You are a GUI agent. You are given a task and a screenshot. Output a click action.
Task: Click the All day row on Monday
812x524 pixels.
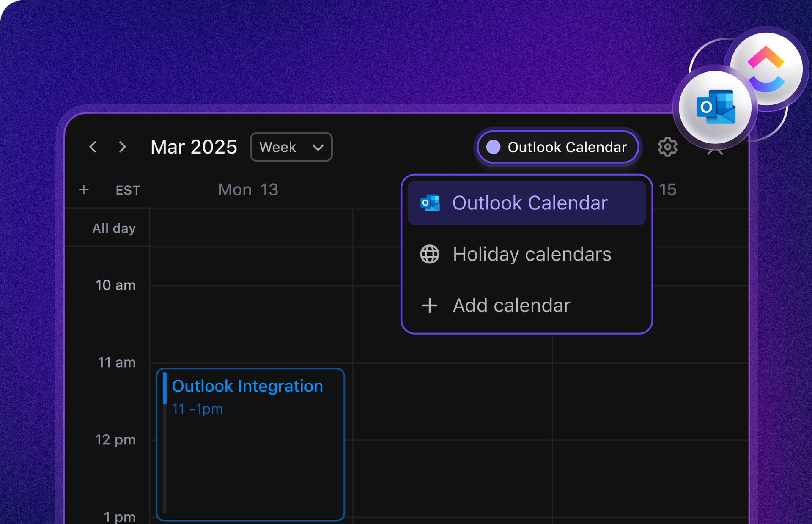251,228
